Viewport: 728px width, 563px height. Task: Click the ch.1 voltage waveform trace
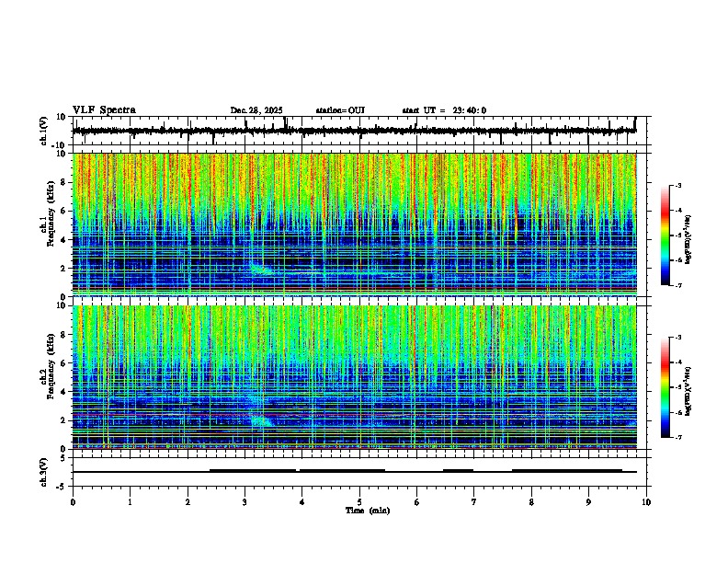click(x=354, y=131)
